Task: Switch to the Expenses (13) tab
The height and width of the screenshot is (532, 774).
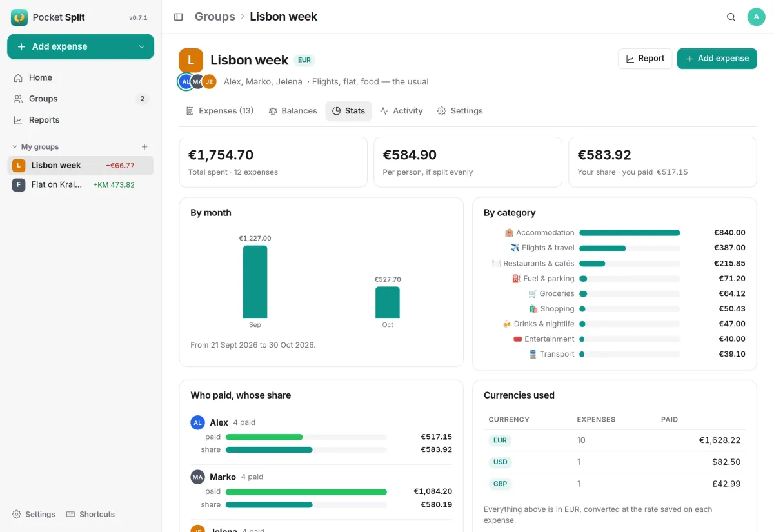Action: point(219,111)
